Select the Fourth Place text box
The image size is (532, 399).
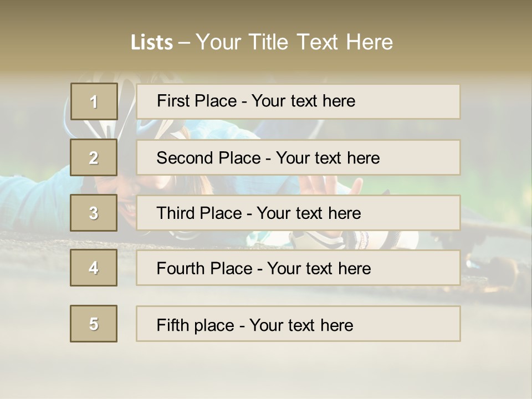298,268
